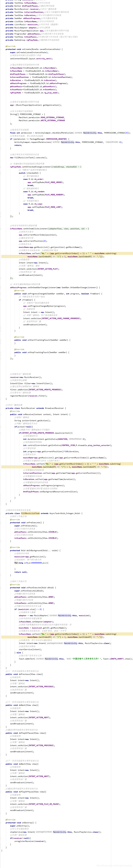Click the 'sbMusicProgress.setOnSeekBarChangeListener' line
This screenshot has width=133, height=868.
tap(55, 287)
